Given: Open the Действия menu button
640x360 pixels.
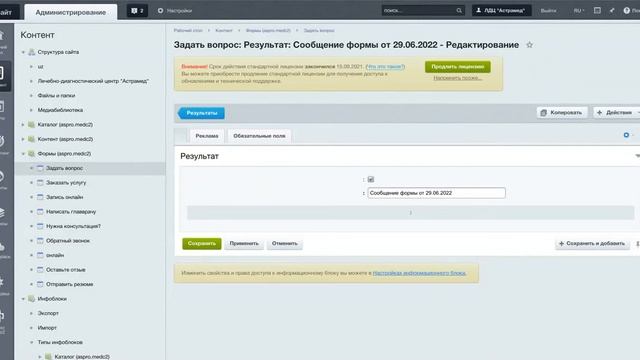Looking at the screenshot, I should (616, 113).
